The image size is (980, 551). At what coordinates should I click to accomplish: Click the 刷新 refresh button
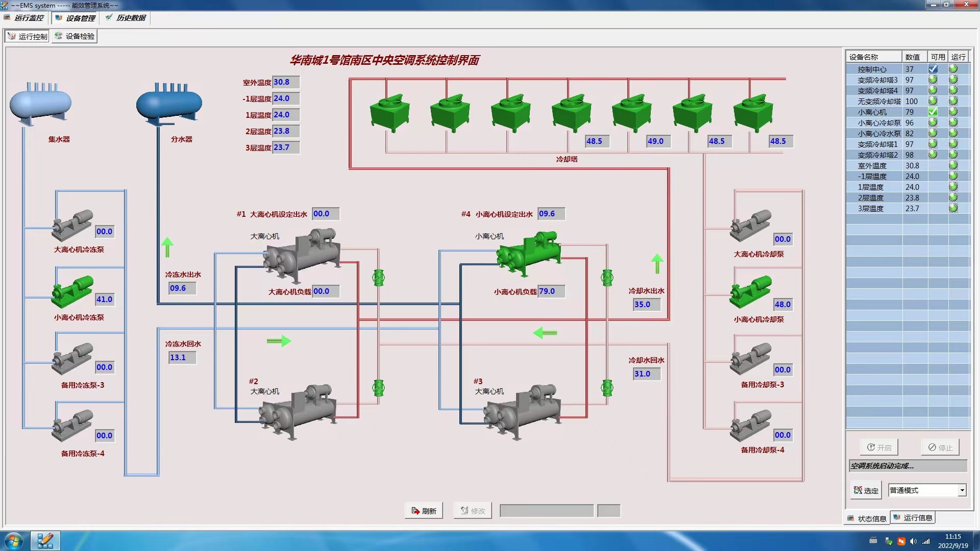point(424,511)
